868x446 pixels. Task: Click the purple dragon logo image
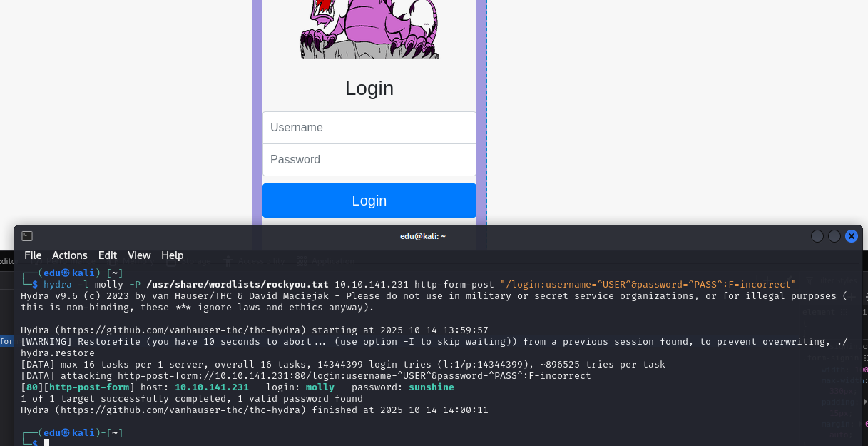369,29
